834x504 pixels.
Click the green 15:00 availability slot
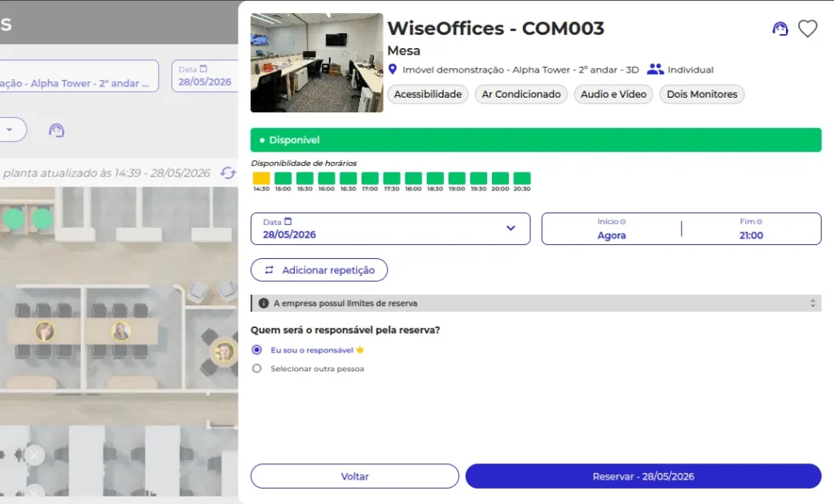coord(283,178)
